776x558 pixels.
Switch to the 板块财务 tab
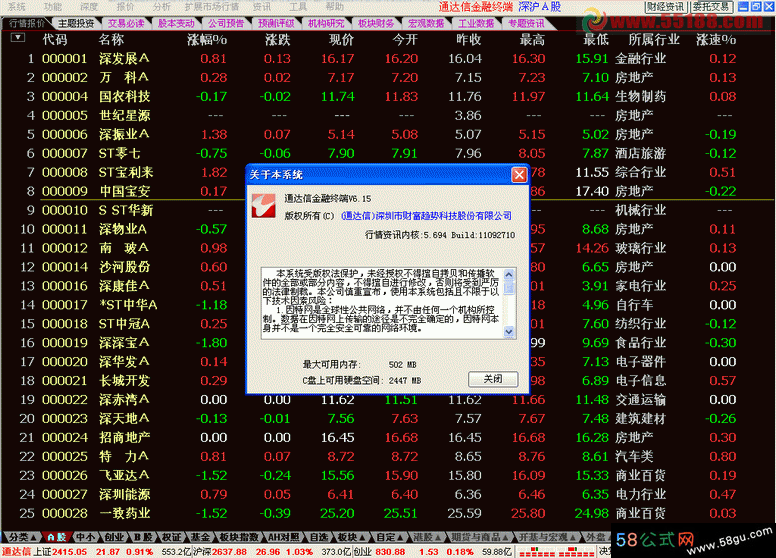[x=376, y=23]
